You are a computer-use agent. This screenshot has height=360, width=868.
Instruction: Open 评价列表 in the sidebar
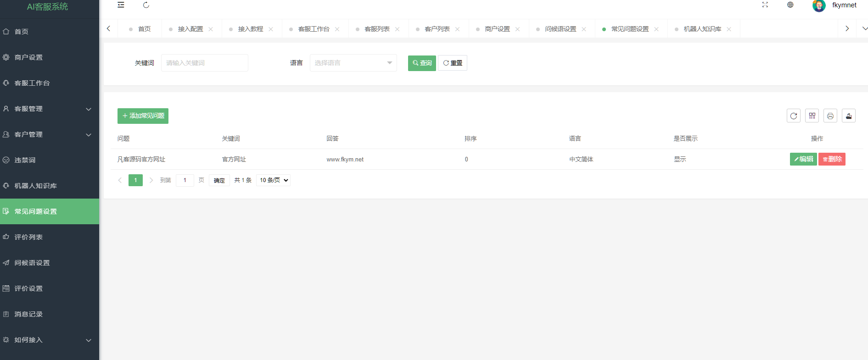[50, 237]
